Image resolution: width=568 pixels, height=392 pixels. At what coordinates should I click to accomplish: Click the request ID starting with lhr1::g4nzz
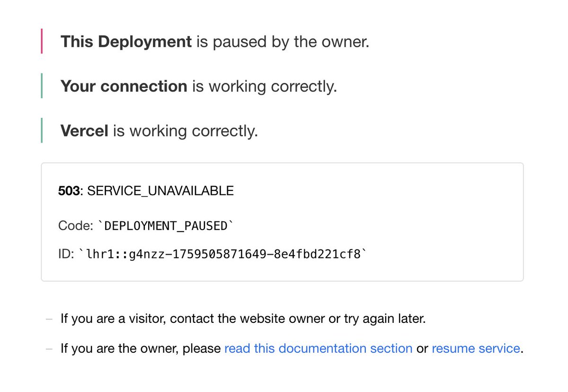222,255
